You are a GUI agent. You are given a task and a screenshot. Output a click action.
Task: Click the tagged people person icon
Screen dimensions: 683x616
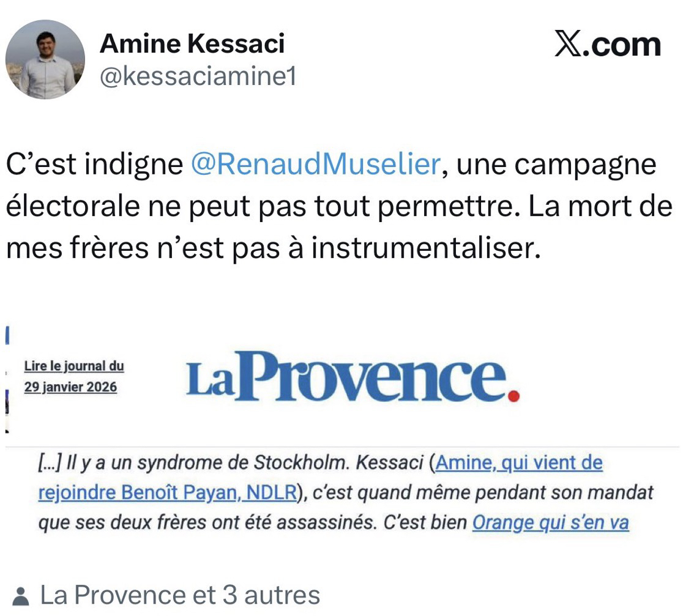[x=20, y=596]
